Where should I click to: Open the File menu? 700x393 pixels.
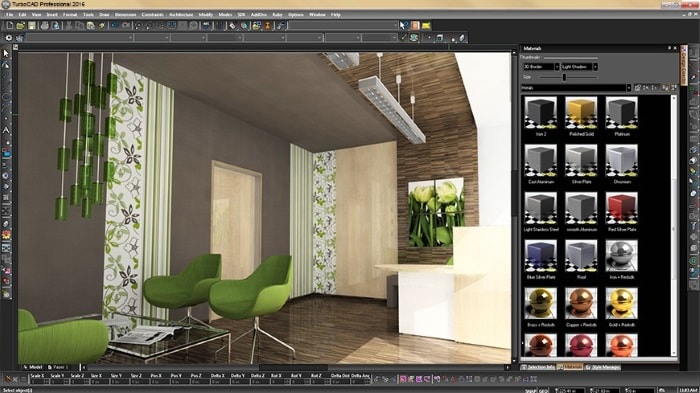(x=9, y=15)
